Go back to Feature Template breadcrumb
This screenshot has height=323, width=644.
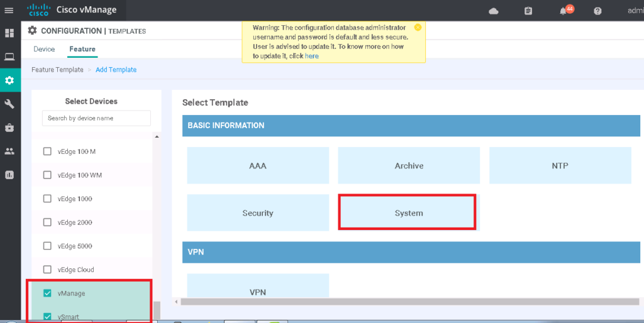pyautogui.click(x=57, y=70)
